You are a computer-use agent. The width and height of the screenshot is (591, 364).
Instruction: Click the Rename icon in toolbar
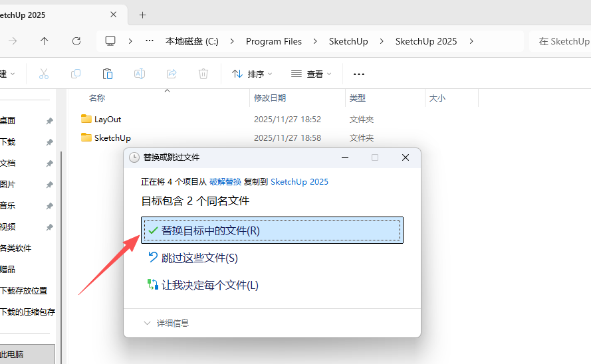(x=140, y=74)
